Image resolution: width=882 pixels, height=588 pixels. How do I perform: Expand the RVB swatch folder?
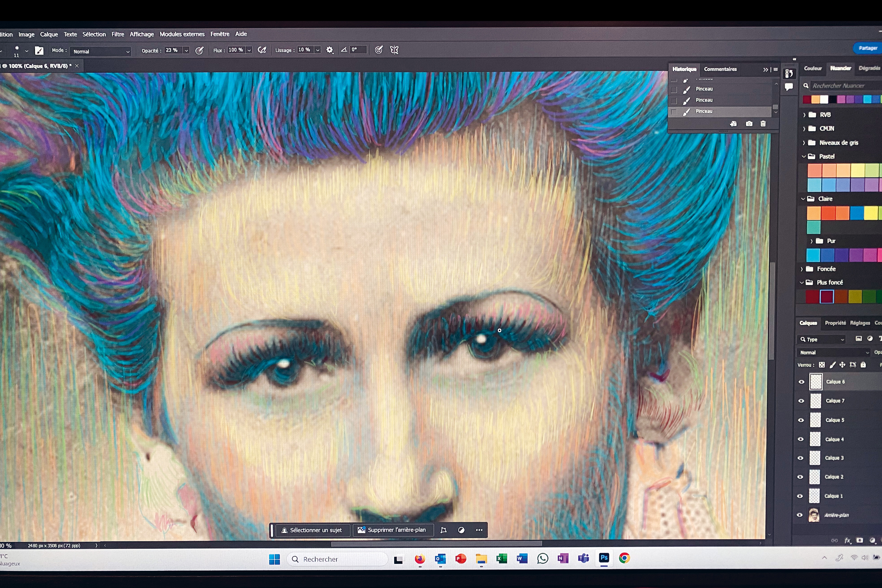[x=804, y=115]
